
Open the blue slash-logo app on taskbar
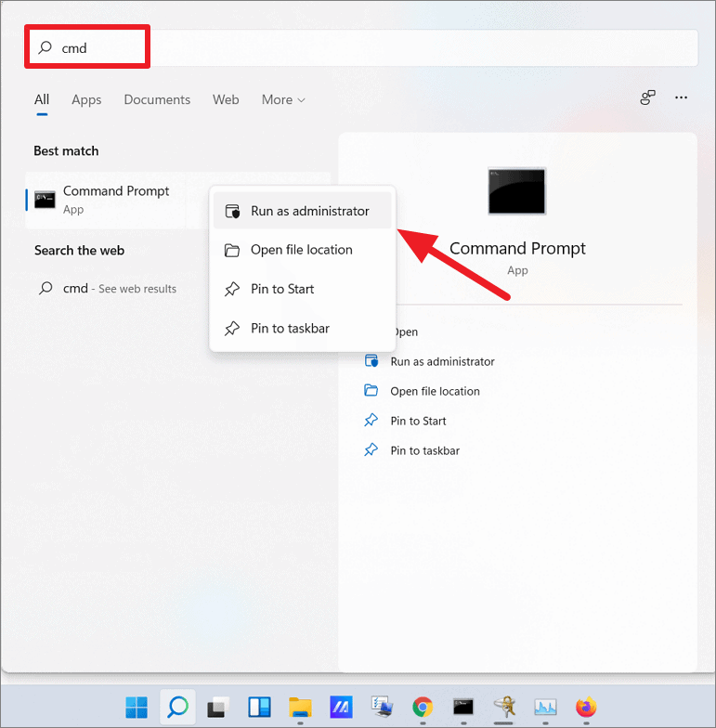[x=342, y=708]
